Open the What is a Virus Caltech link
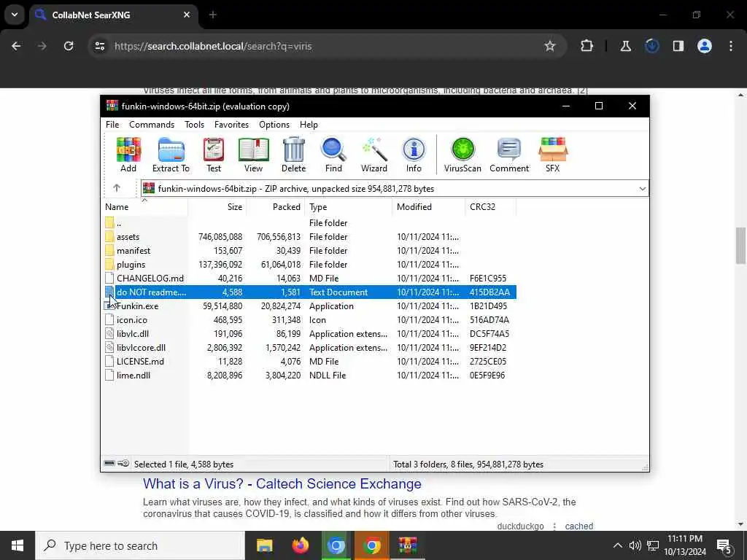747x560 pixels. [x=282, y=483]
